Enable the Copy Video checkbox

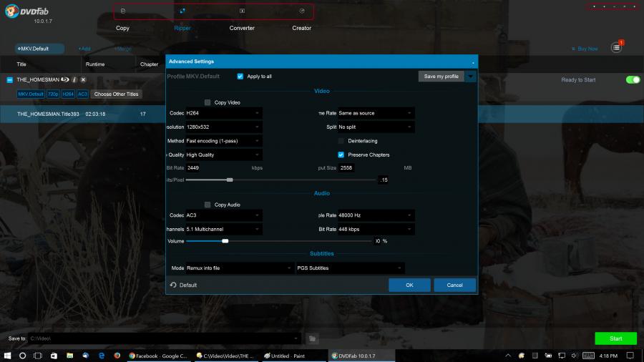click(208, 102)
